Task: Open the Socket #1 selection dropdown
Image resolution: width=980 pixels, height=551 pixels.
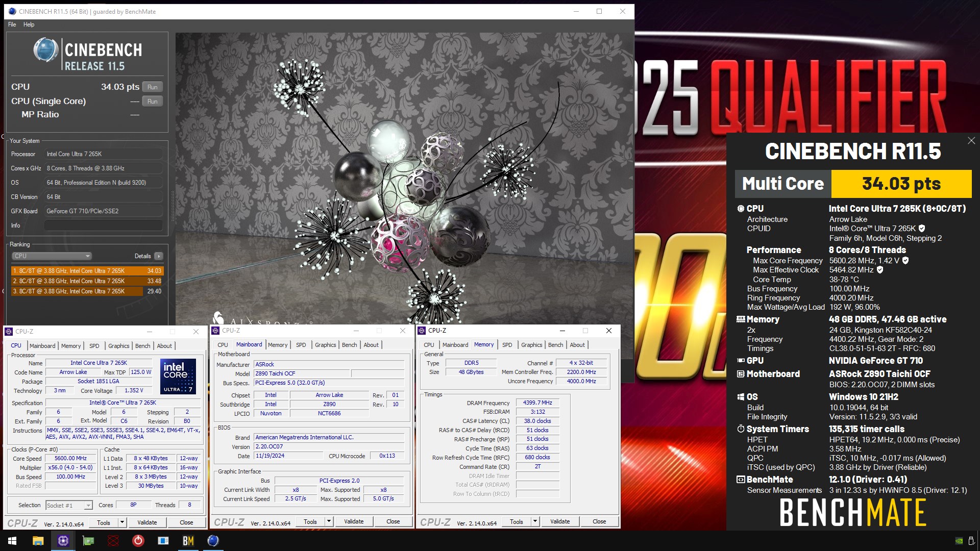Action: click(69, 505)
